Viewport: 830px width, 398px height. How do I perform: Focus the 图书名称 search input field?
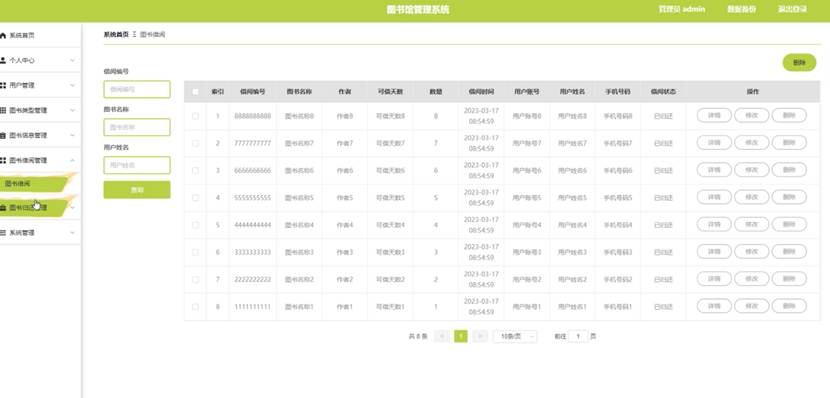tap(137, 128)
